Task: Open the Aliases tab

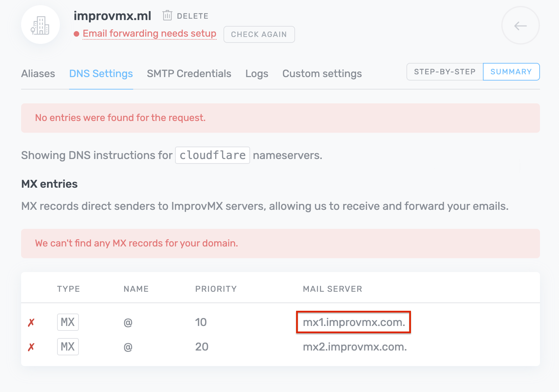Action: [x=38, y=74]
